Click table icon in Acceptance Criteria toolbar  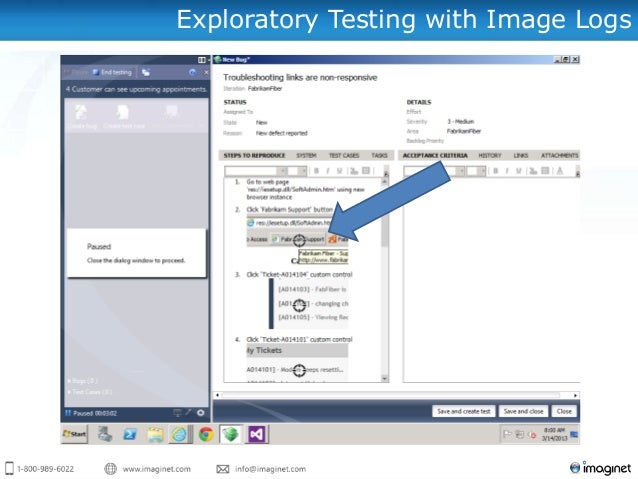tap(545, 171)
